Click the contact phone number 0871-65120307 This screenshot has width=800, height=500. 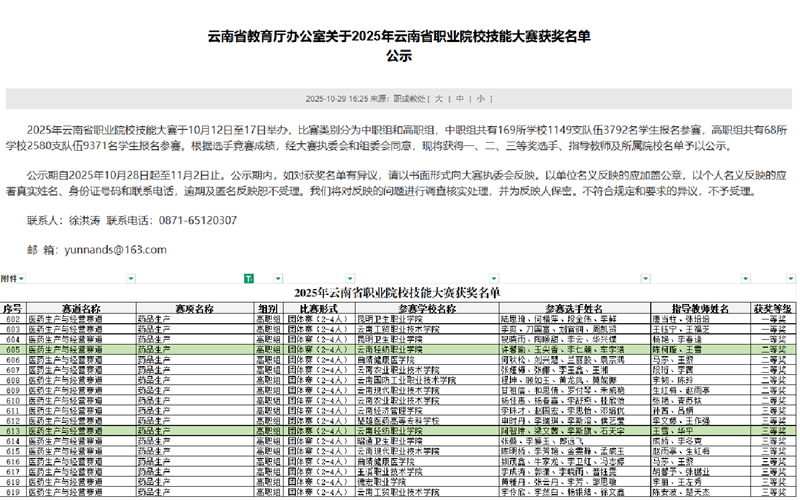click(x=198, y=220)
